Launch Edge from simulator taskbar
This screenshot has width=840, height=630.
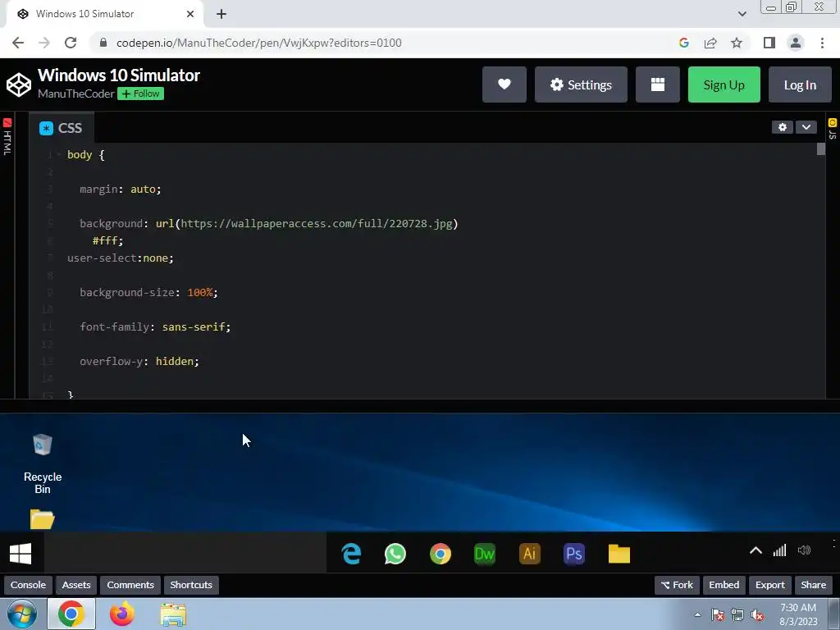pyautogui.click(x=351, y=554)
